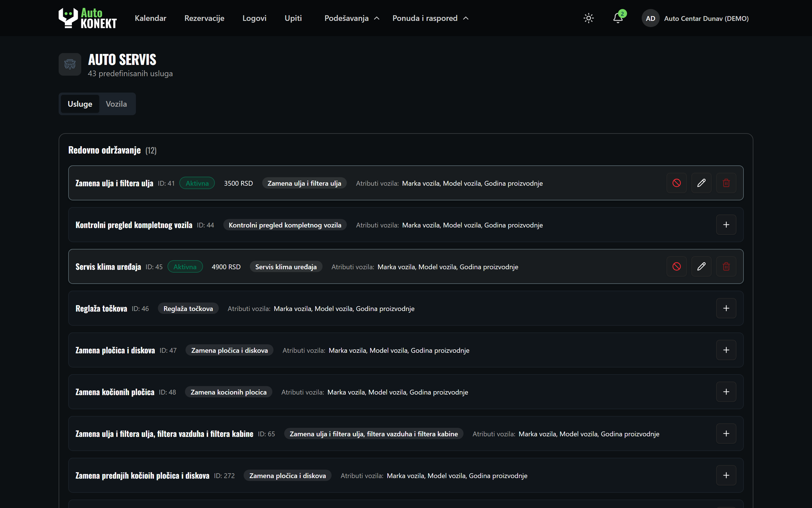
Task: Open the Kalendar page
Action: tap(150, 18)
